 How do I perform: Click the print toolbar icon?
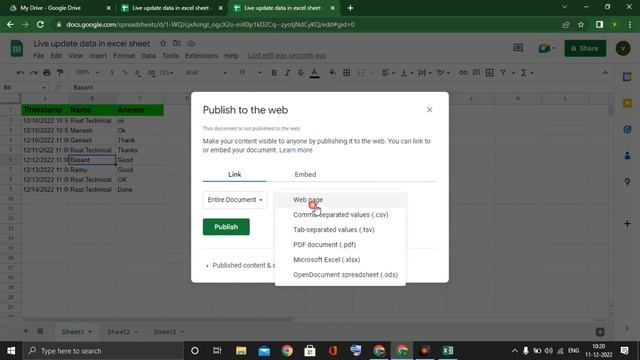tap(47, 73)
